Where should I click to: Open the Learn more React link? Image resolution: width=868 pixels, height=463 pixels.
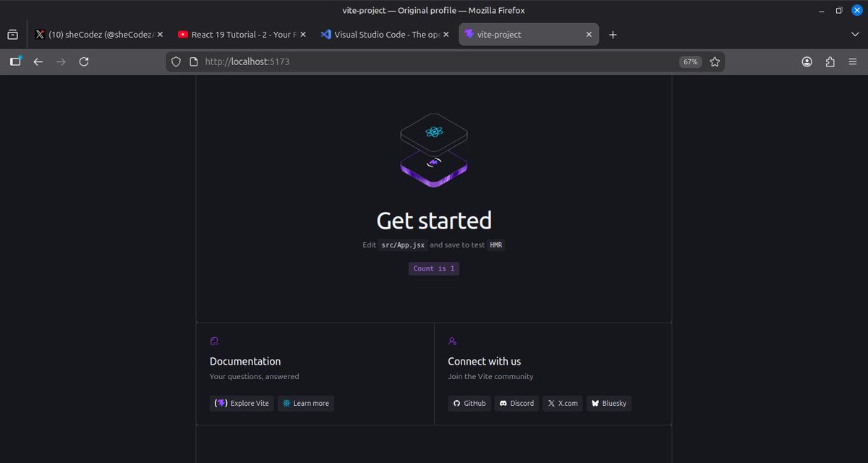point(306,403)
